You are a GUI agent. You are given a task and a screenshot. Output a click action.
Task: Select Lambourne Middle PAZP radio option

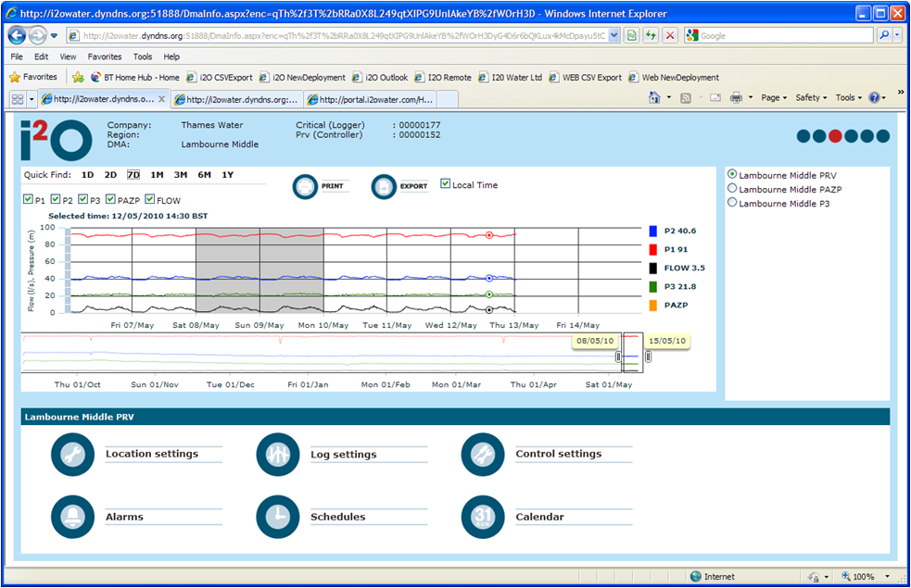coord(733,189)
